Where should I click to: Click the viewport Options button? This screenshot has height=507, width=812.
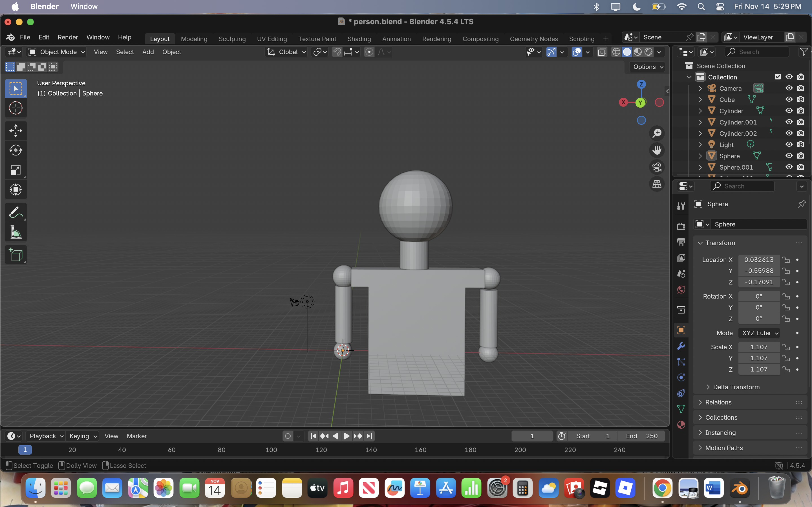pyautogui.click(x=648, y=67)
